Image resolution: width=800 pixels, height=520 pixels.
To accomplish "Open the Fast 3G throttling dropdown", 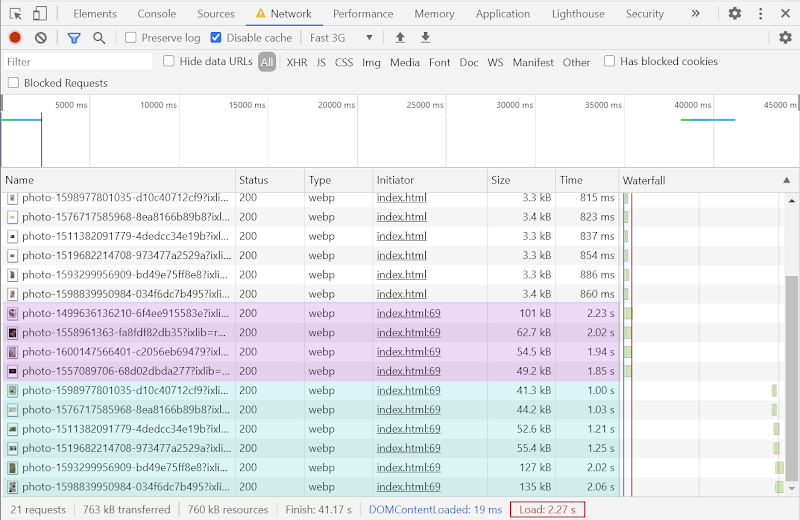I will click(341, 38).
